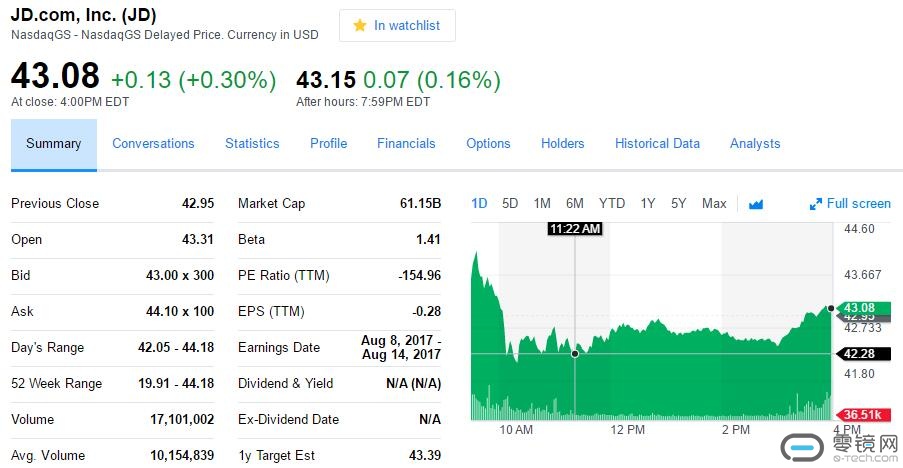Toggle the In watchlist star button

[x=397, y=26]
